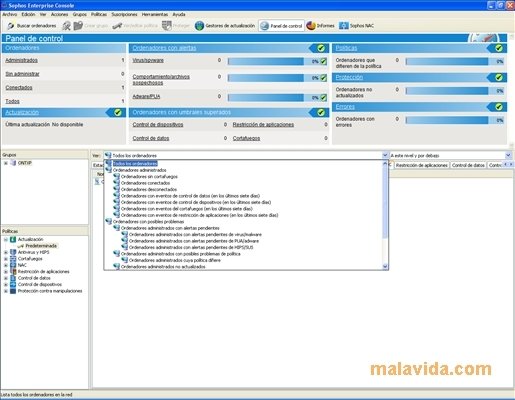Expand the Control de datos node

coord(6,278)
